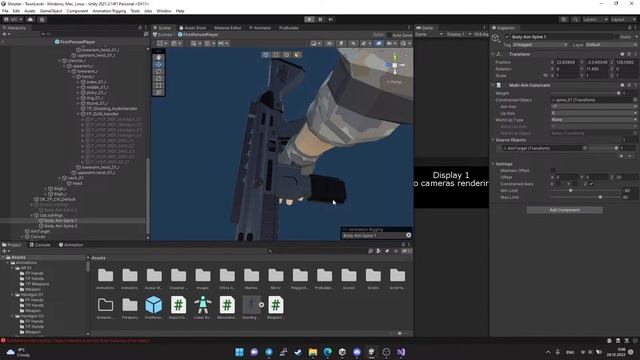Adjust the Min Limit slider
The height and width of the screenshot is (360, 640).
[586, 191]
